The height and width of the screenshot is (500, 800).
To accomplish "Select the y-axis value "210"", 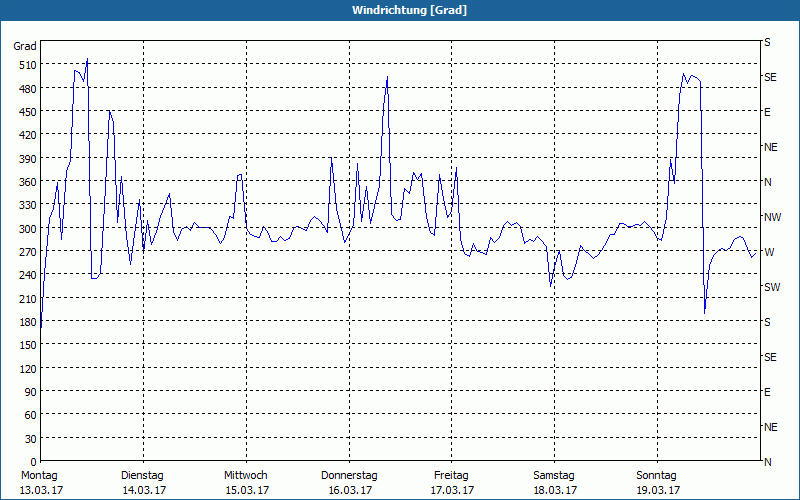I will (x=28, y=298).
